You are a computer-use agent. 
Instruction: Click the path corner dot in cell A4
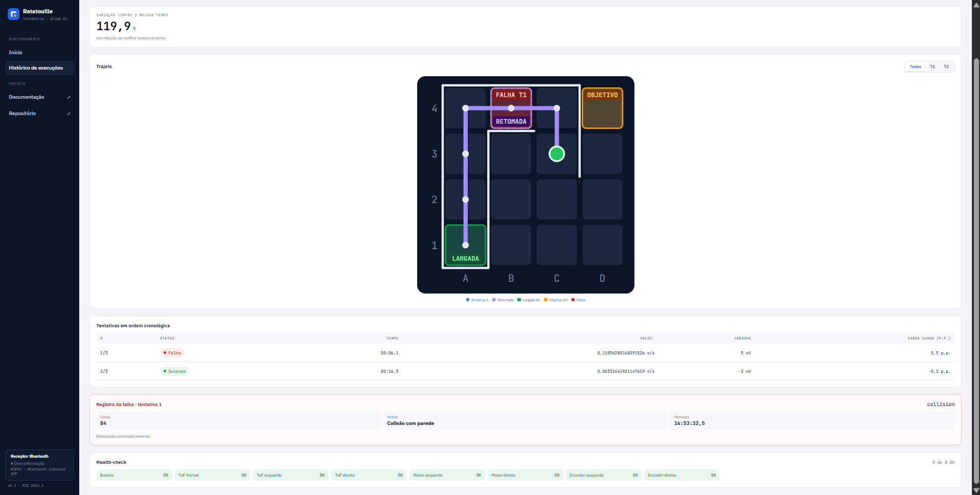(465, 108)
